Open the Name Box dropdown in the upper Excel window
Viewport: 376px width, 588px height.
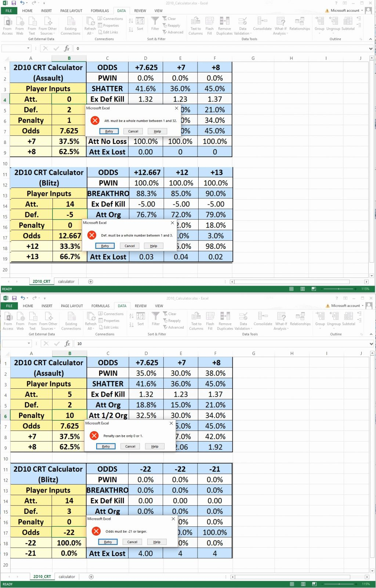point(28,48)
